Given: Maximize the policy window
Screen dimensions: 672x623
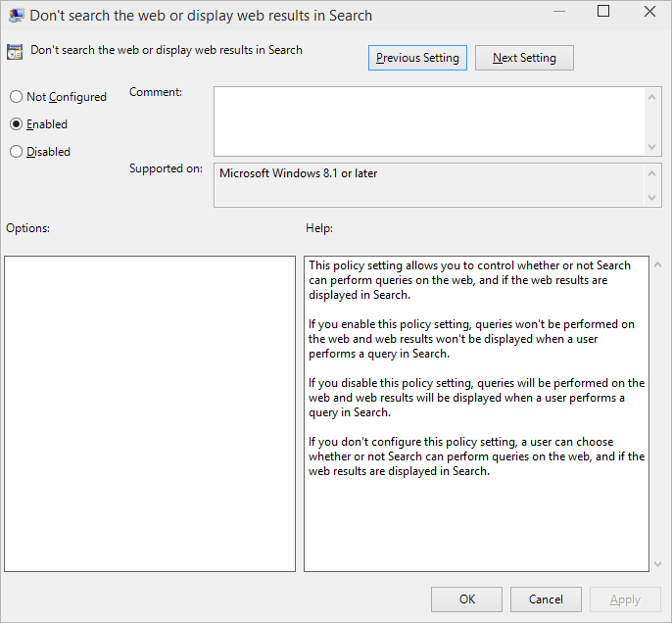Looking at the screenshot, I should (x=603, y=12).
